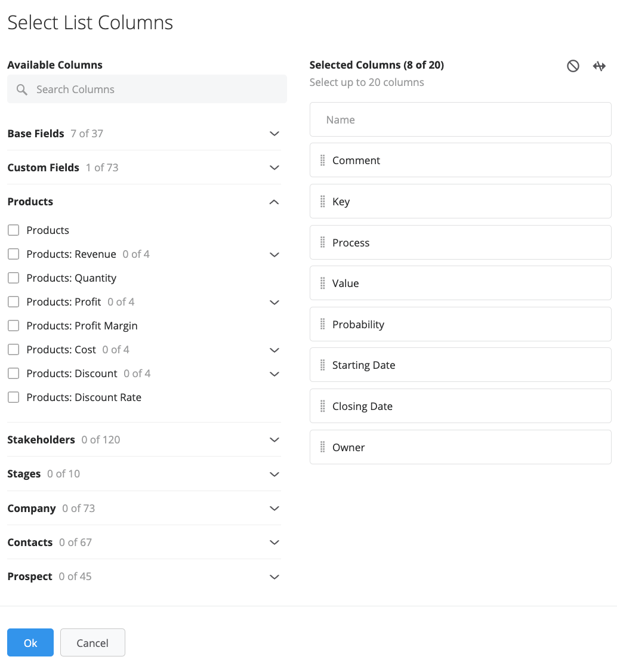The width and height of the screenshot is (617, 672).
Task: Click the Cancel button
Action: point(92,642)
